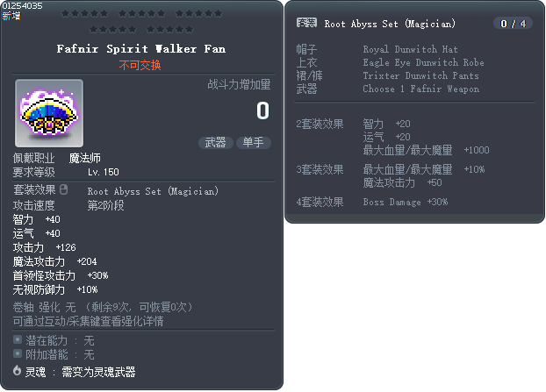The width and height of the screenshot is (546, 392).
Task: Click the Fafnir Spirit Walker Fan item icon
Action: click(49, 113)
